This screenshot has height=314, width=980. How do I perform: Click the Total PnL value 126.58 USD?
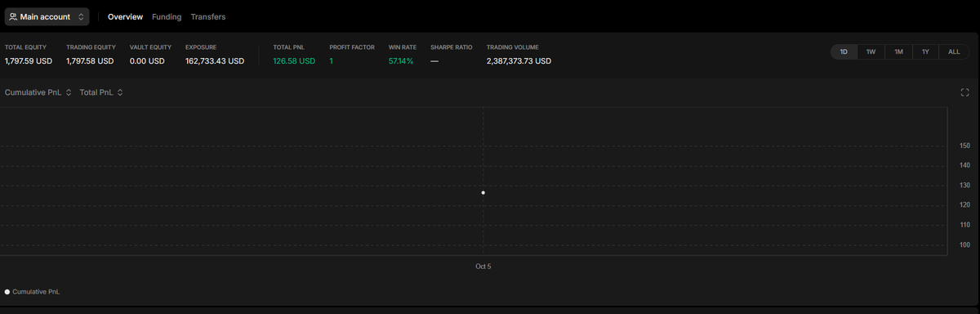[x=294, y=61]
